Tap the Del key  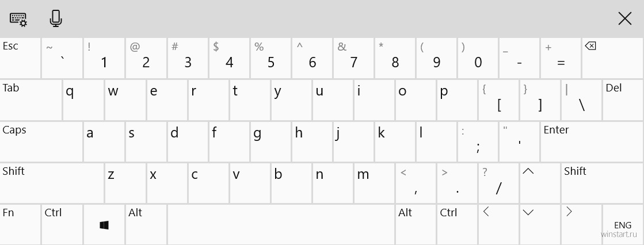(x=623, y=100)
